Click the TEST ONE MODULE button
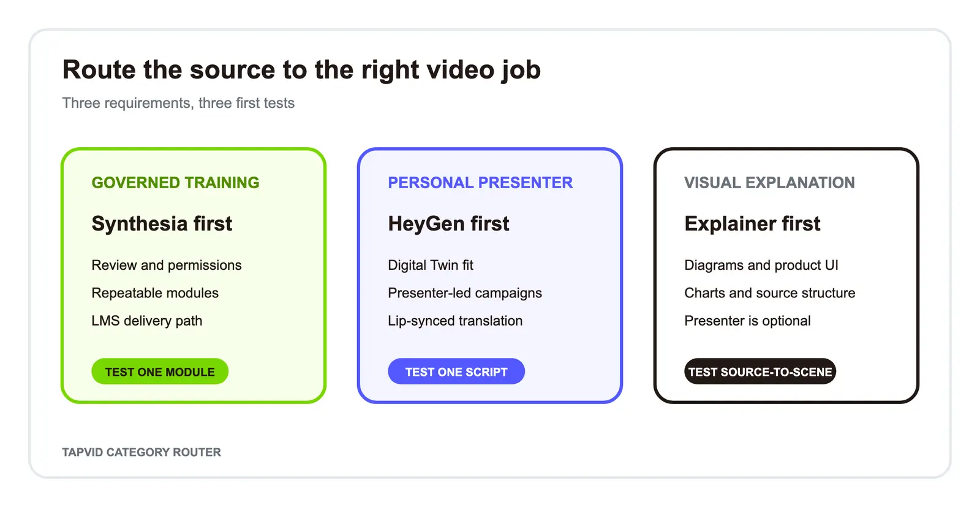 tap(160, 372)
